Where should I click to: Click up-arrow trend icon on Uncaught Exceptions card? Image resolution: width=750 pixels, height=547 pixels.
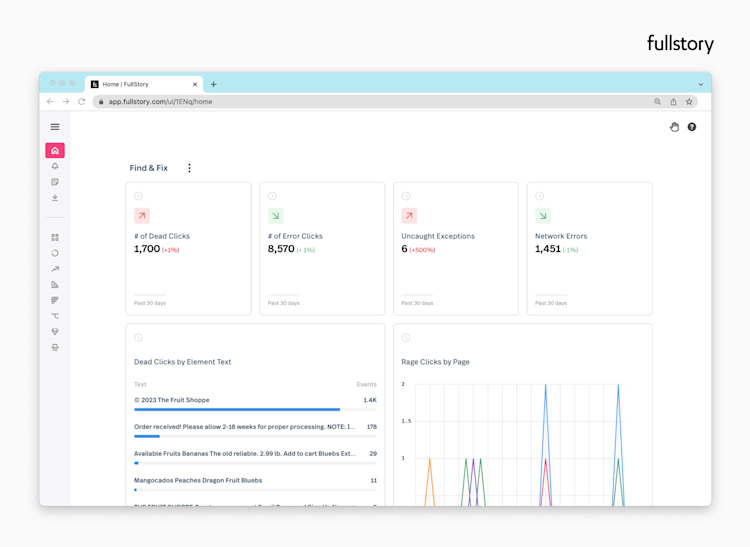pyautogui.click(x=409, y=216)
